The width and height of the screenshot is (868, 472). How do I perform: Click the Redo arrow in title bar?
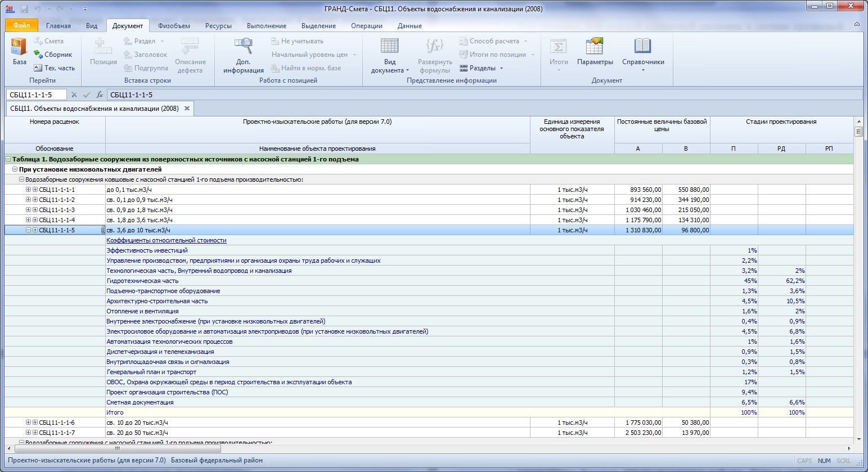[60, 9]
